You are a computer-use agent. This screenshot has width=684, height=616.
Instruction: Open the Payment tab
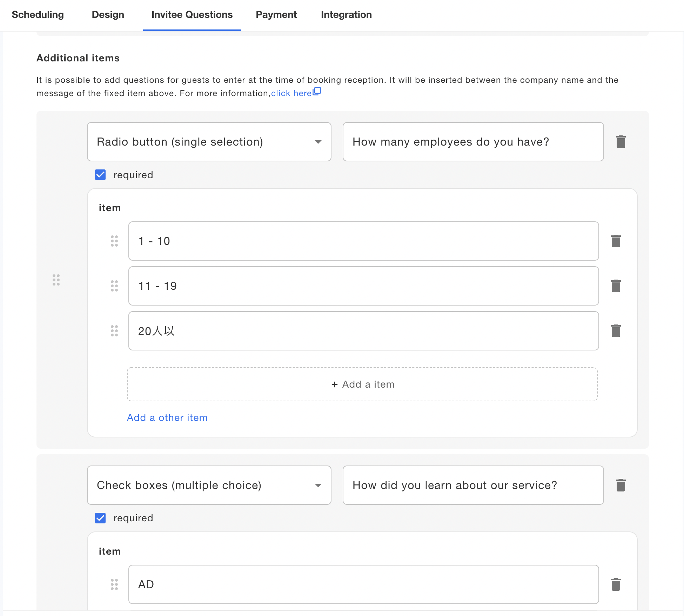coord(276,15)
